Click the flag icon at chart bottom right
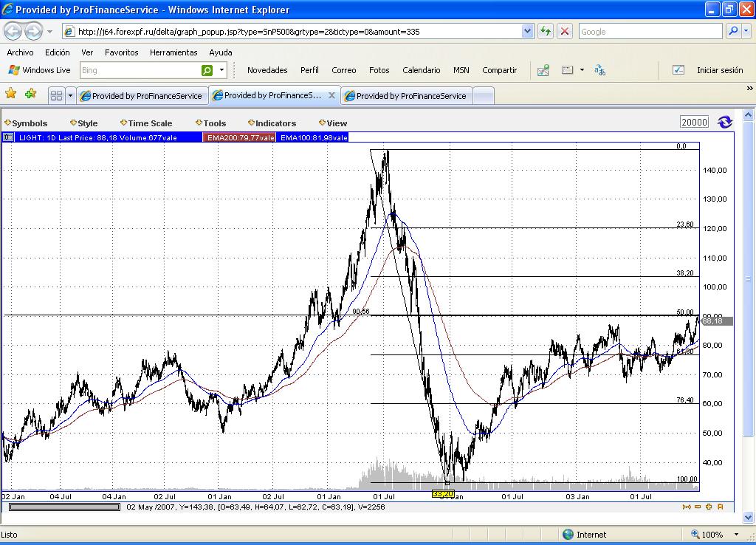Image resolution: width=756 pixels, height=545 pixels. click(x=721, y=507)
